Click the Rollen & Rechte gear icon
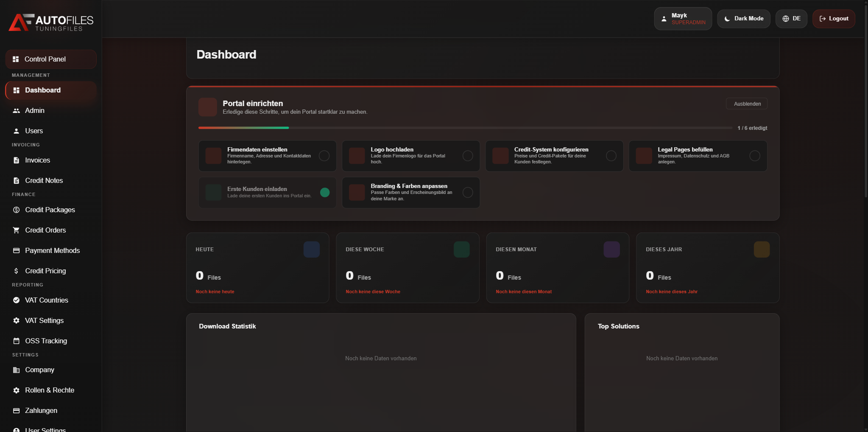Image resolution: width=868 pixels, height=432 pixels. (x=16, y=390)
